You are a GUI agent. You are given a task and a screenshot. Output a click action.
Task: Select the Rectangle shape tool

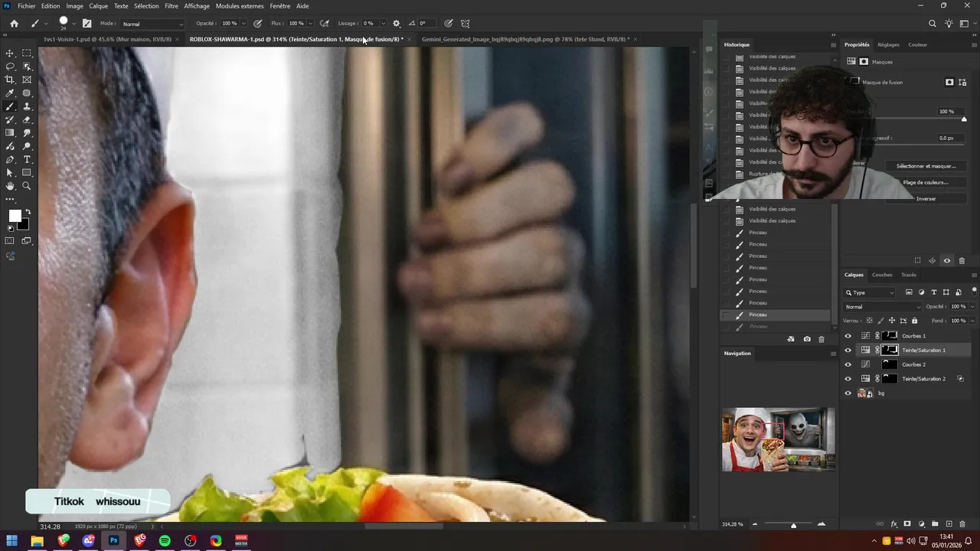27,173
